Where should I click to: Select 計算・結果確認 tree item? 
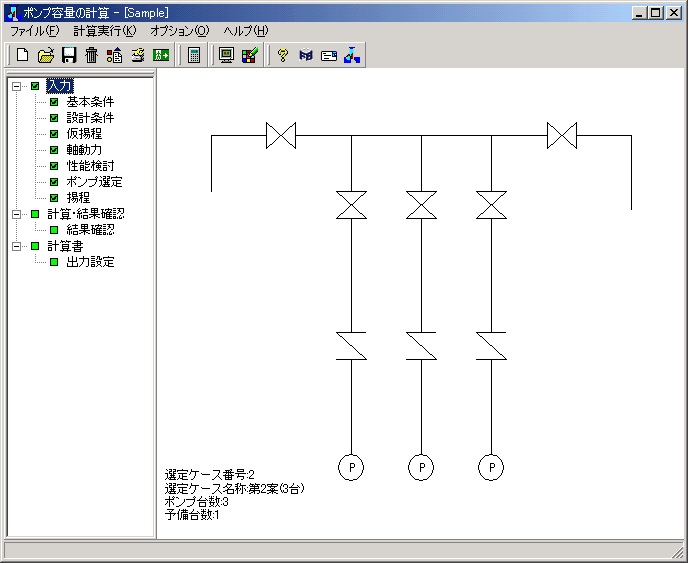click(86, 214)
